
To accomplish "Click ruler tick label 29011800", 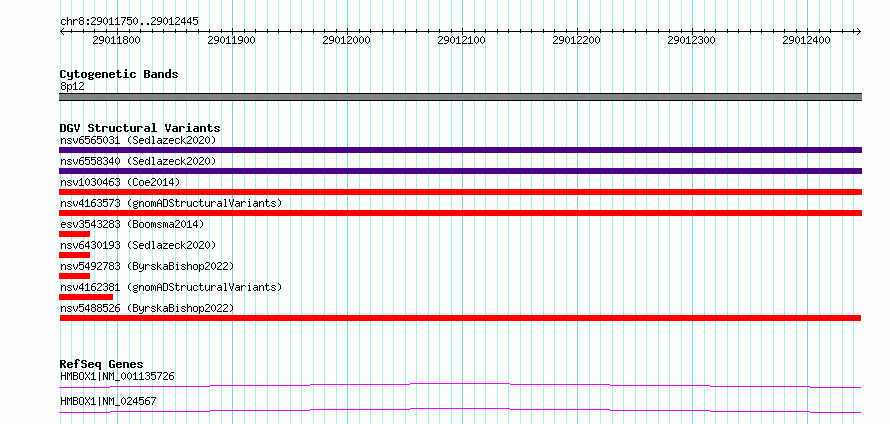I will coord(116,40).
